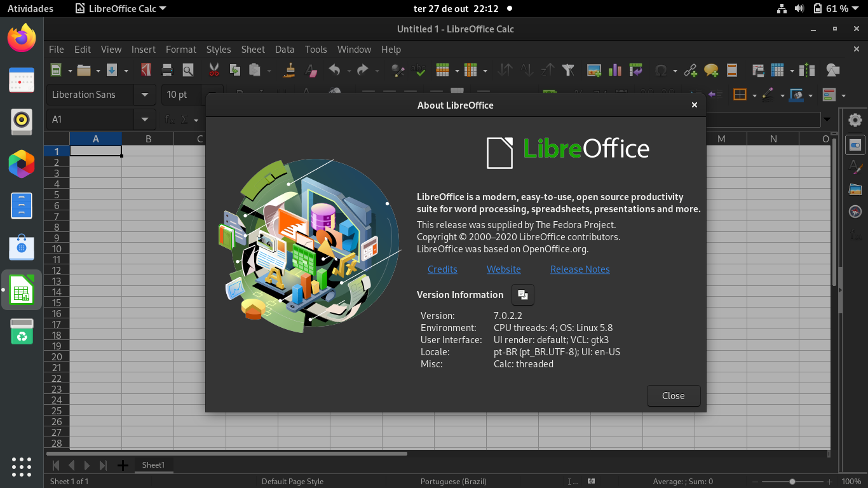
Task: Open the Website link
Action: click(x=504, y=269)
